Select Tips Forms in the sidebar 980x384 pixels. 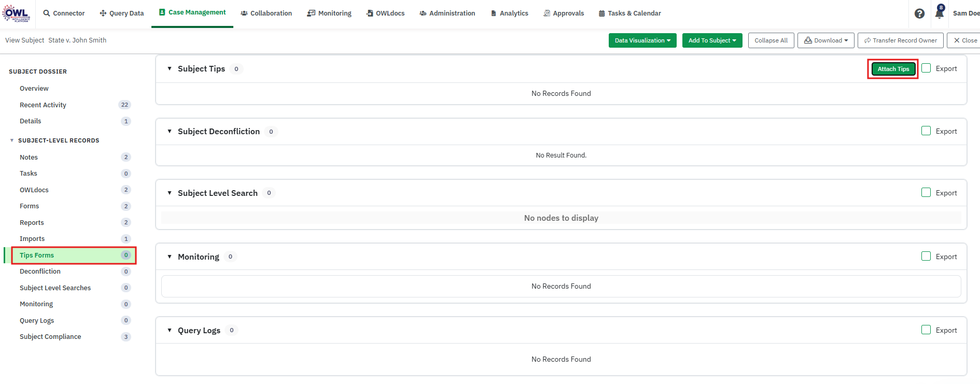click(x=74, y=255)
